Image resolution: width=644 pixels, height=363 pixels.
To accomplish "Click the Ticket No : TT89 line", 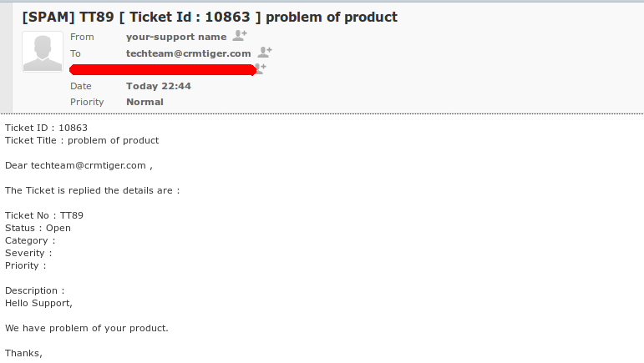I will 44,215.
